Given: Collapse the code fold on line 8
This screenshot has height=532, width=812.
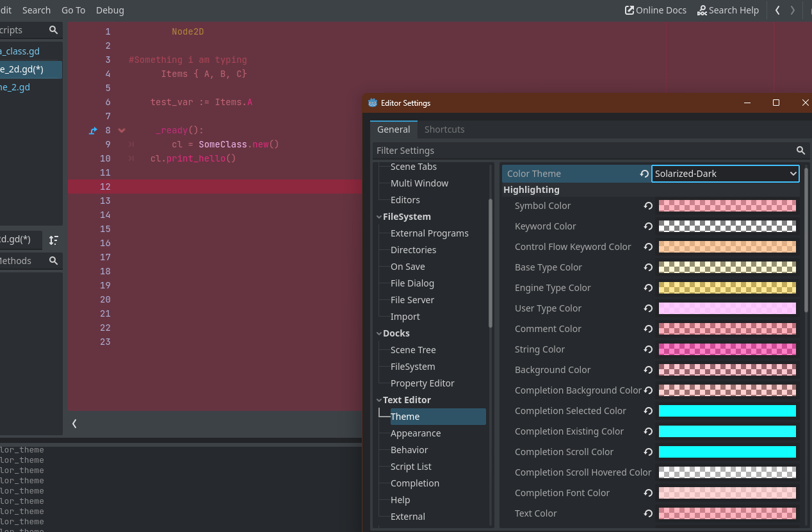Looking at the screenshot, I should coord(122,130).
